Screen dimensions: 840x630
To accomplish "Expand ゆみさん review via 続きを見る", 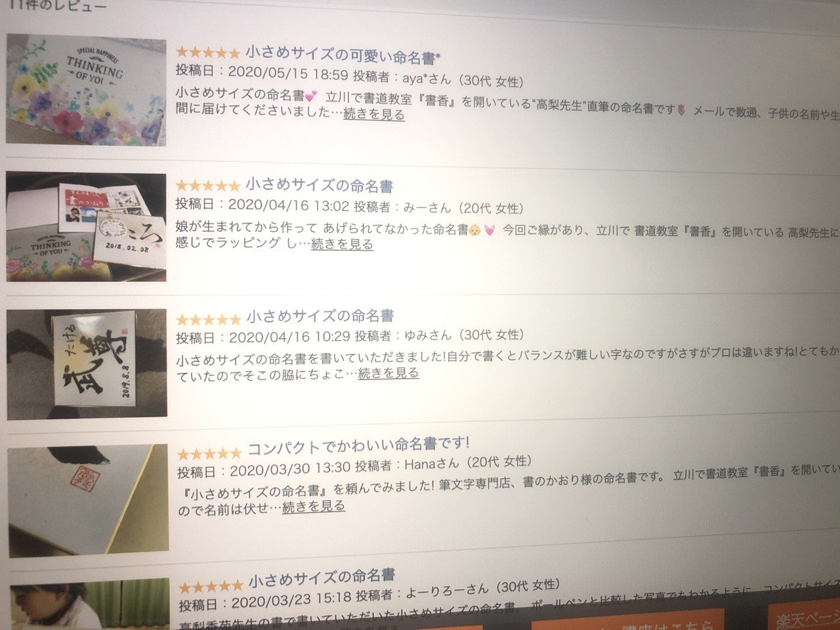I will click(388, 373).
